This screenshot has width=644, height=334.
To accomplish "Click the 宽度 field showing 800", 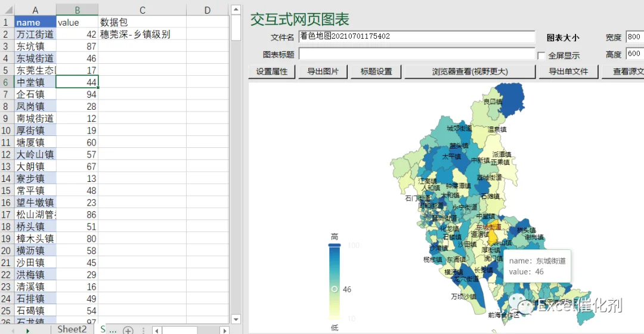I will (634, 36).
